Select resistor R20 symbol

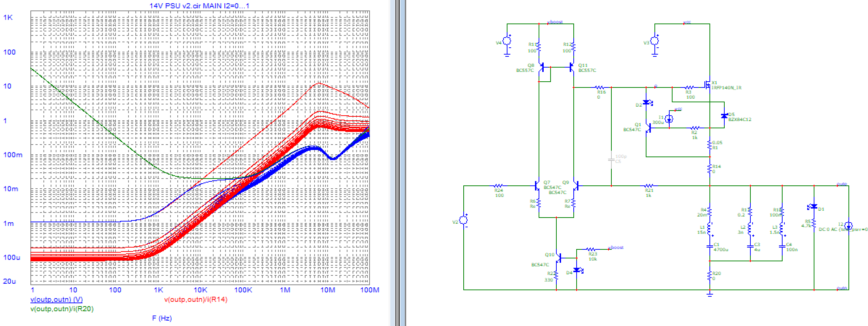(x=710, y=275)
